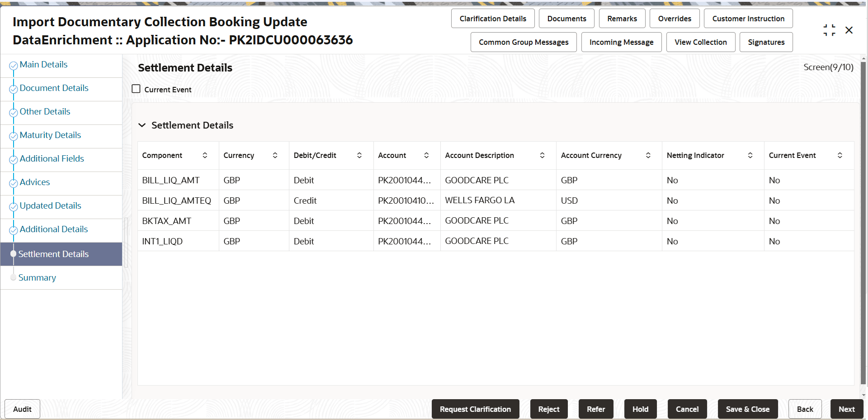Sort by the Account column arrows
868x420 pixels.
point(426,155)
